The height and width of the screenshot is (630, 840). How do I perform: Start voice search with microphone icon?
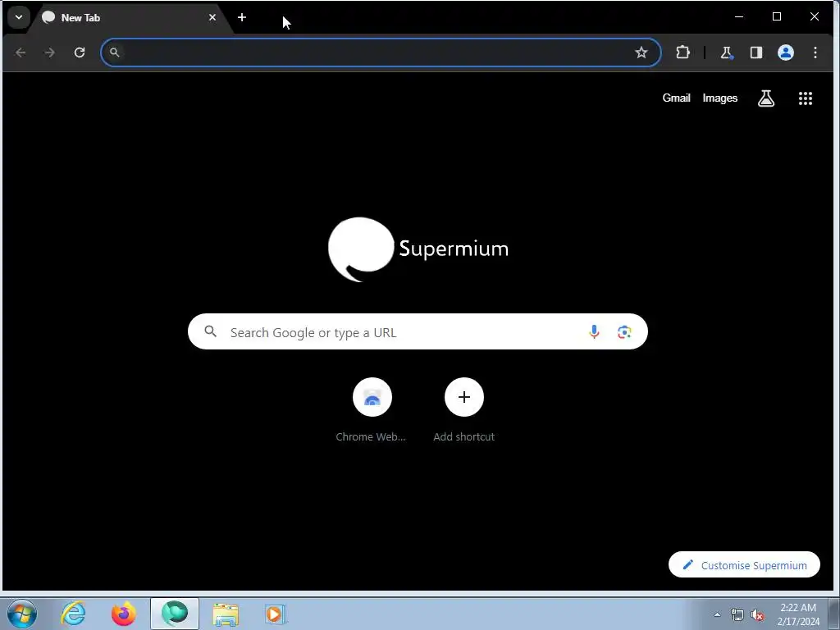(x=594, y=331)
